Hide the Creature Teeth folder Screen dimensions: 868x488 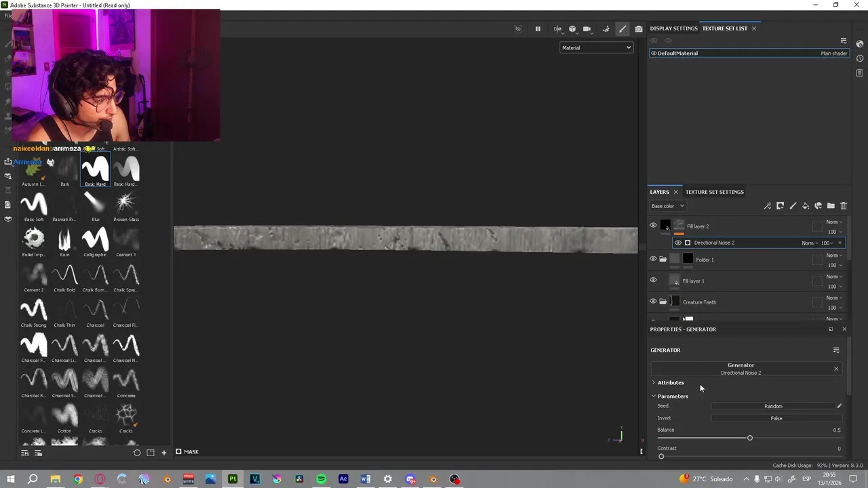click(x=653, y=302)
